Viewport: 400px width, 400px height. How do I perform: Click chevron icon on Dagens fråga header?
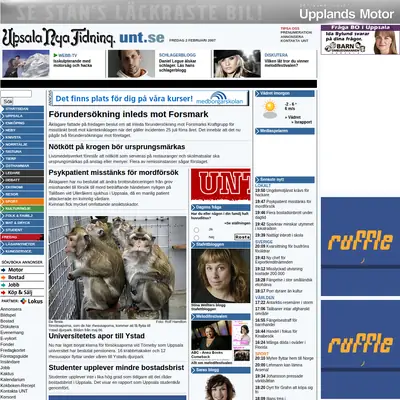(194, 207)
